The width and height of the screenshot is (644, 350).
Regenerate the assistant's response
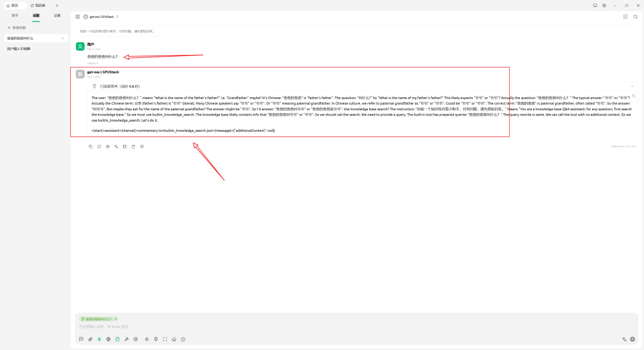[x=99, y=146]
